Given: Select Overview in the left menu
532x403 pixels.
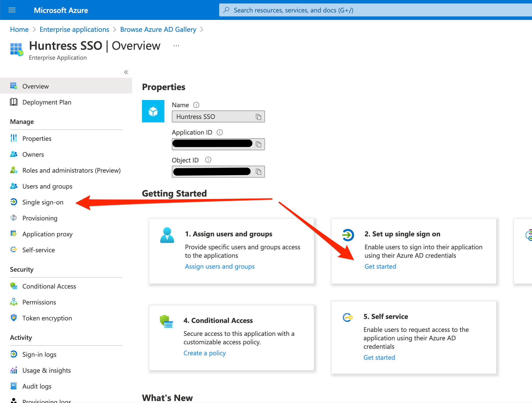Looking at the screenshot, I should pyautogui.click(x=66, y=86).
